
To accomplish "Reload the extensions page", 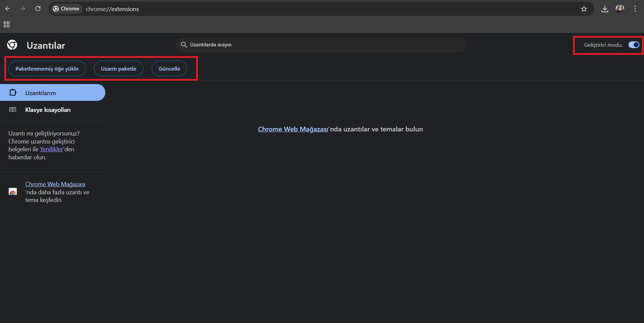I will tap(38, 9).
